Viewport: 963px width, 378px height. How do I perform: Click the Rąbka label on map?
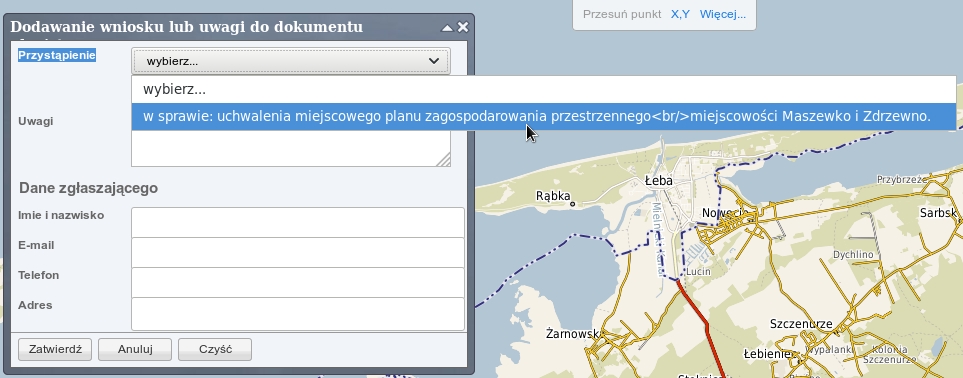[x=553, y=196]
